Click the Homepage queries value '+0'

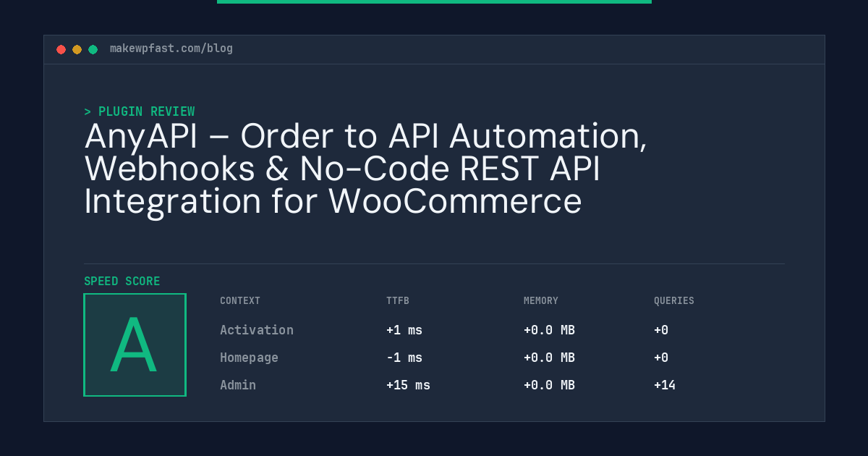click(661, 358)
